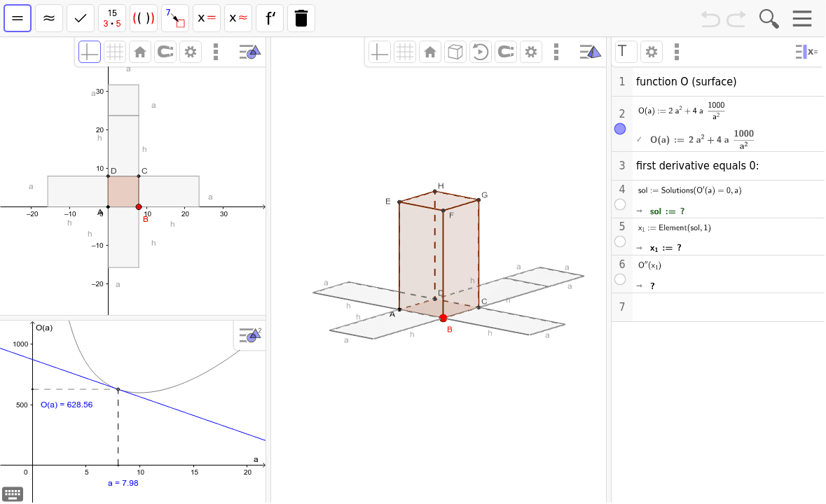Open 2D graphics view settings gear

coord(191,52)
